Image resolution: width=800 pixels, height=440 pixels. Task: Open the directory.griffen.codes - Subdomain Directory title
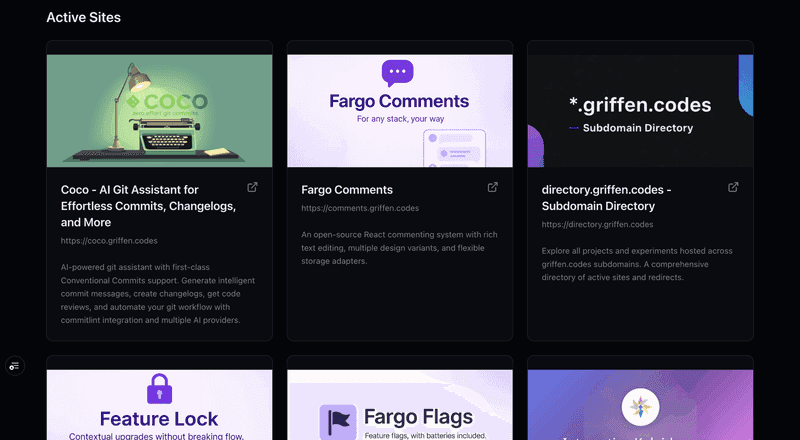(x=606, y=198)
